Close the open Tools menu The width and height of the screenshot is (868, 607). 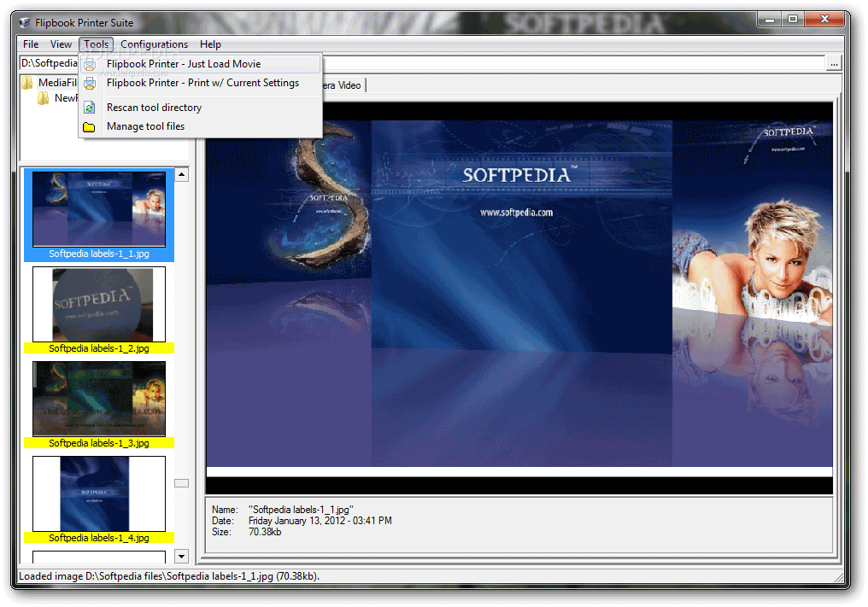pyautogui.click(x=97, y=44)
